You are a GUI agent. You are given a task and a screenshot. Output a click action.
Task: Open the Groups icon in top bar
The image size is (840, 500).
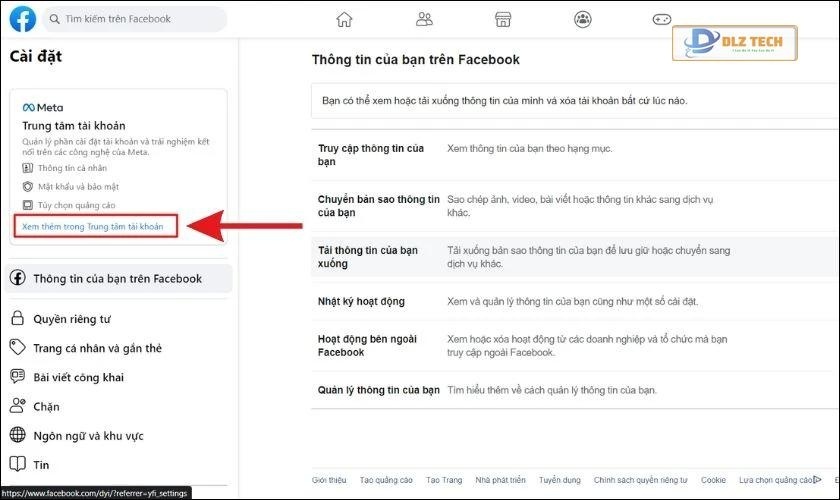[583, 19]
